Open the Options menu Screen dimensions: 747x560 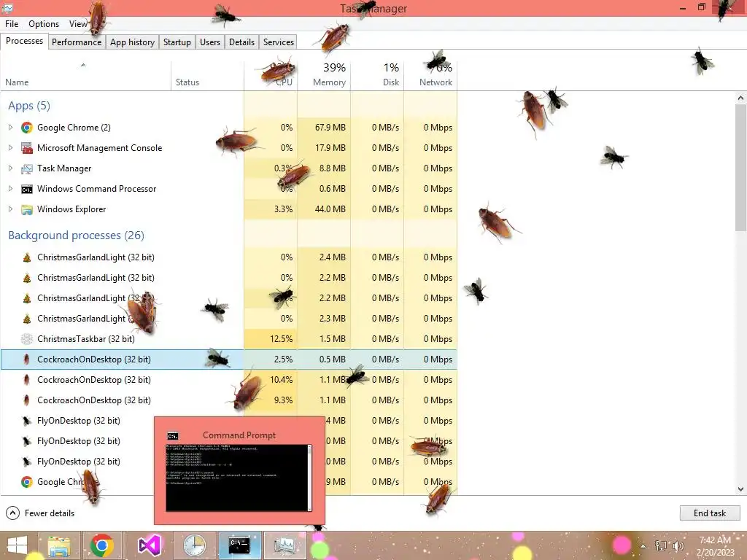44,24
